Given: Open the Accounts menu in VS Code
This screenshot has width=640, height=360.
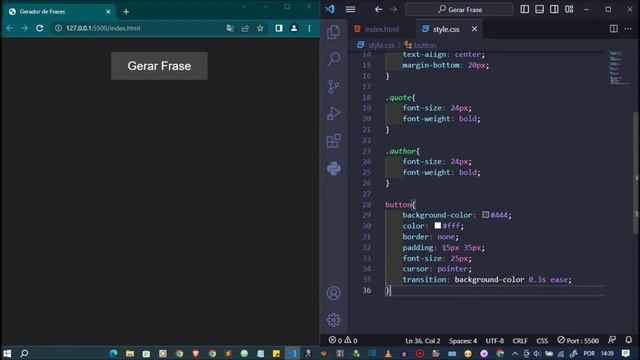Looking at the screenshot, I should [333, 293].
